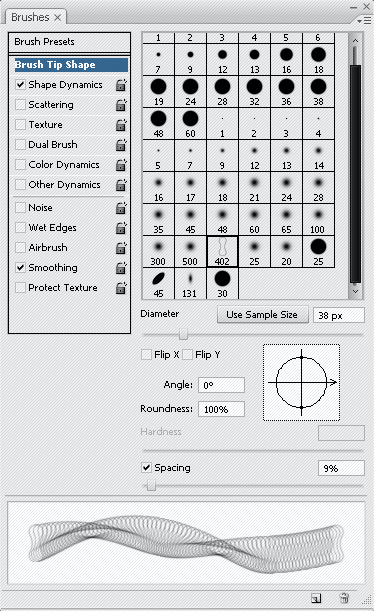The height and width of the screenshot is (611, 374).
Task: Open the Brushes panel flyout menu
Action: (364, 20)
